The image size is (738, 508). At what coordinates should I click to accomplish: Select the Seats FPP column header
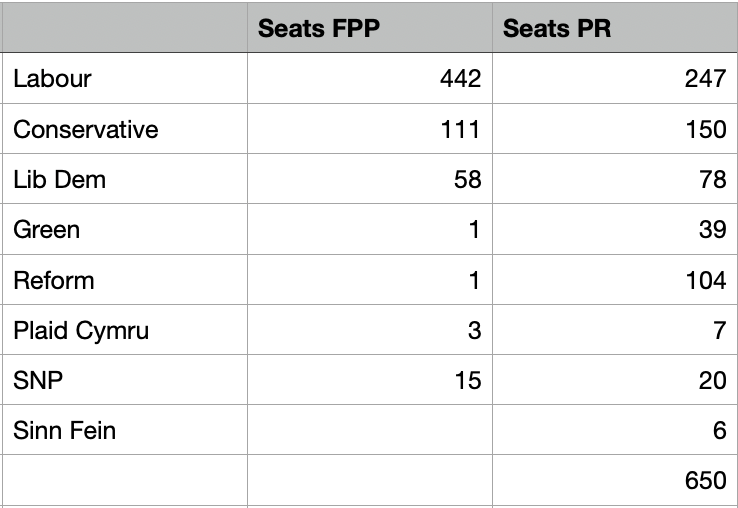369,28
